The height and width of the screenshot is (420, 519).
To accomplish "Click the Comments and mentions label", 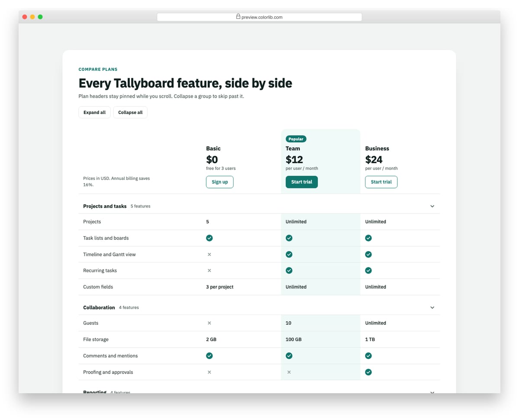I will [111, 356].
